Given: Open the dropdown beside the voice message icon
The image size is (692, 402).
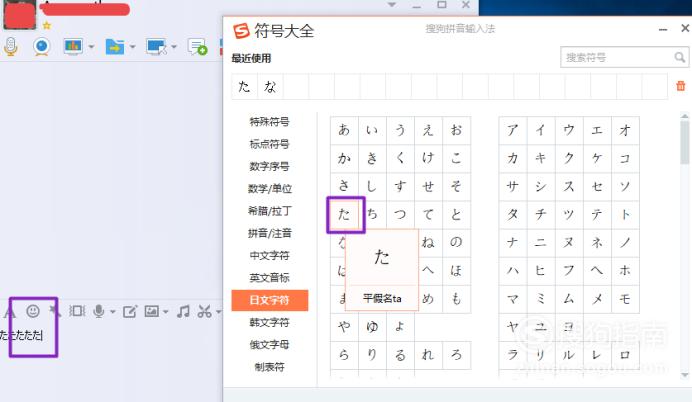Looking at the screenshot, I should coord(113,312).
